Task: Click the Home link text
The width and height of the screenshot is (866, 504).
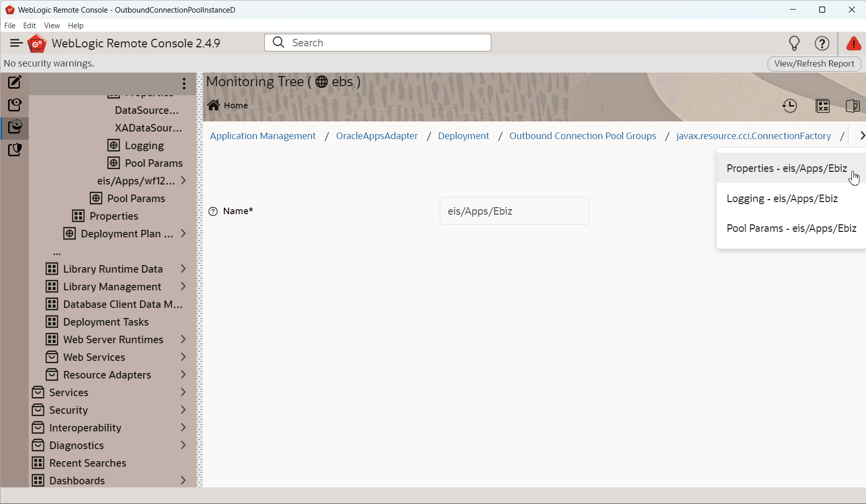Action: point(236,105)
